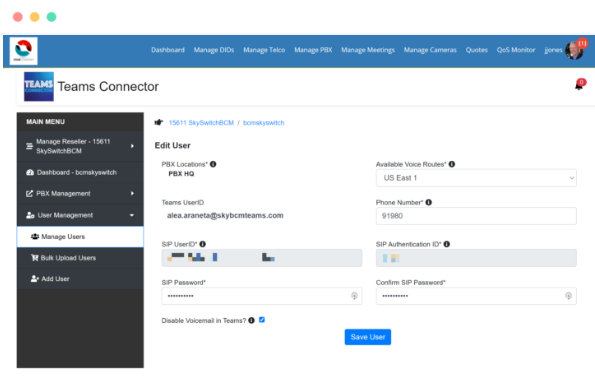595x382 pixels.
Task: Click the Add User person-plus icon
Action: 35,279
